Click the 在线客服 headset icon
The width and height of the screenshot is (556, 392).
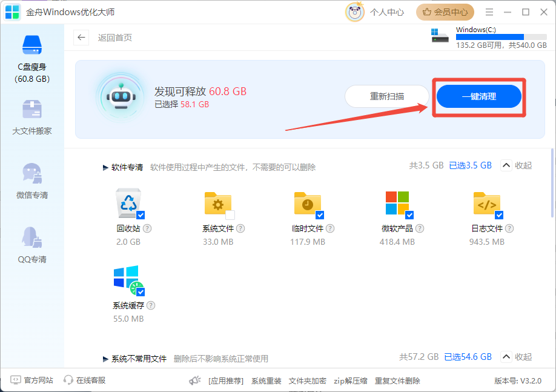(x=68, y=380)
